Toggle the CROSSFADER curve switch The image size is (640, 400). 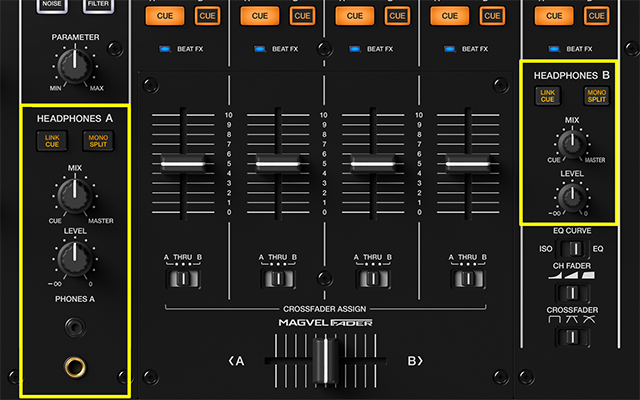point(569,337)
